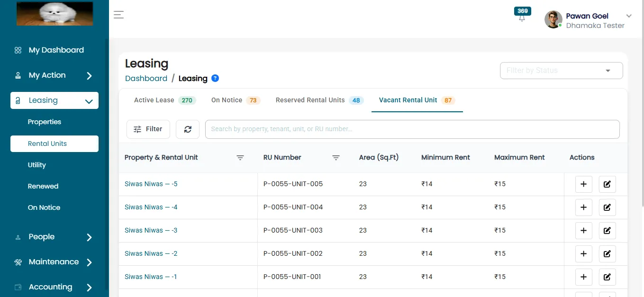This screenshot has width=644, height=297.
Task: Refresh the rental unit list
Action: pos(188,129)
